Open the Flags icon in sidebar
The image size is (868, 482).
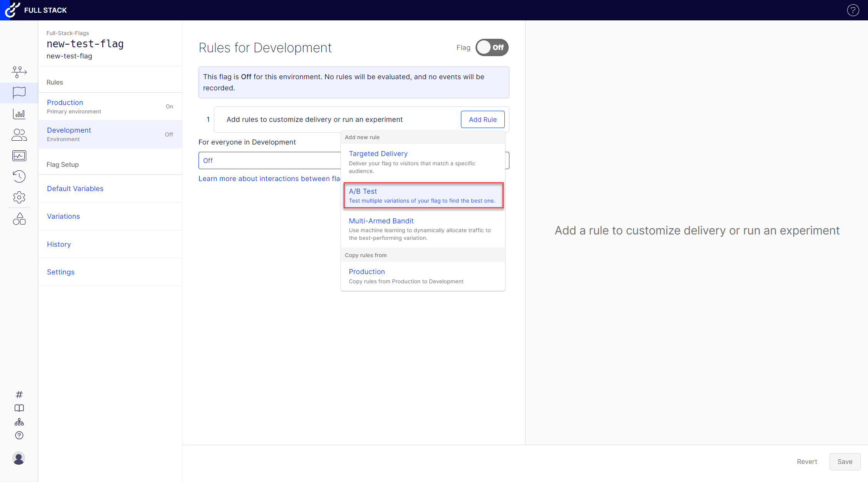(x=19, y=93)
